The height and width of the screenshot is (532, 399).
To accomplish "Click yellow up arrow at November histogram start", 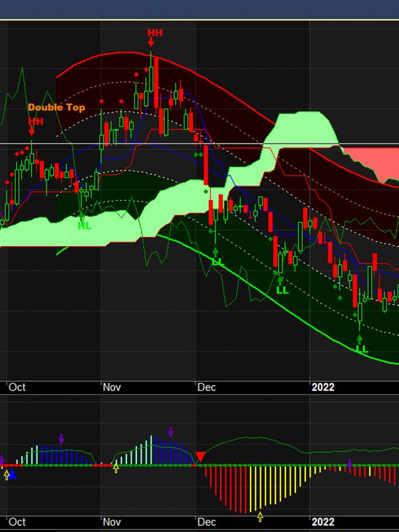I will point(116,468).
